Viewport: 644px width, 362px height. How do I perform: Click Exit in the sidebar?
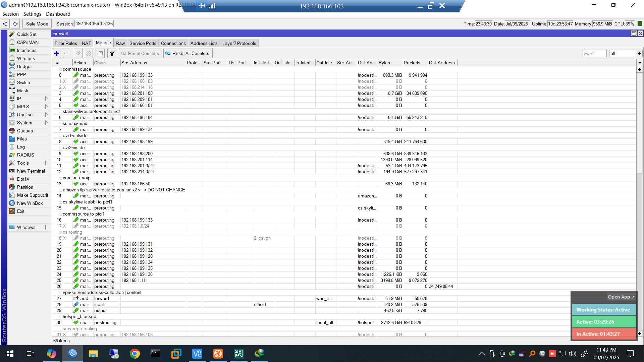(21, 211)
